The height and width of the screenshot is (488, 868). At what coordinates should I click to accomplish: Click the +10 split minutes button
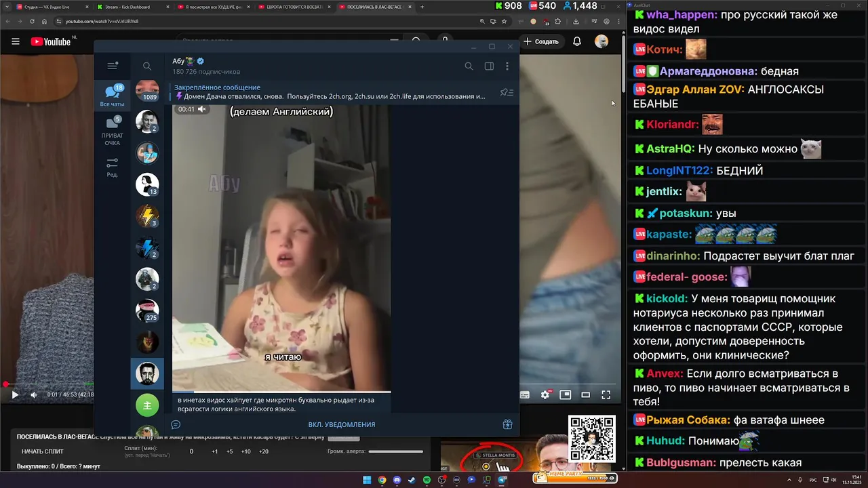point(246,451)
